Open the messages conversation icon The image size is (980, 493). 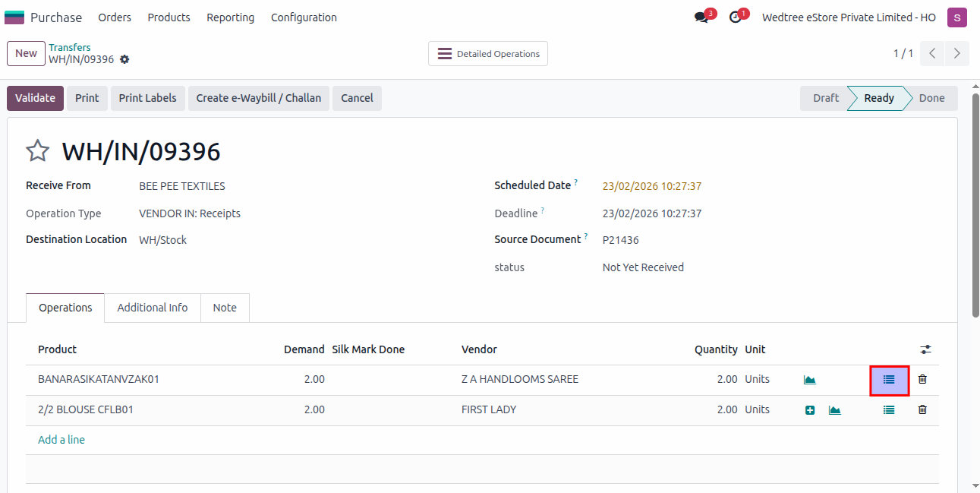pos(701,17)
